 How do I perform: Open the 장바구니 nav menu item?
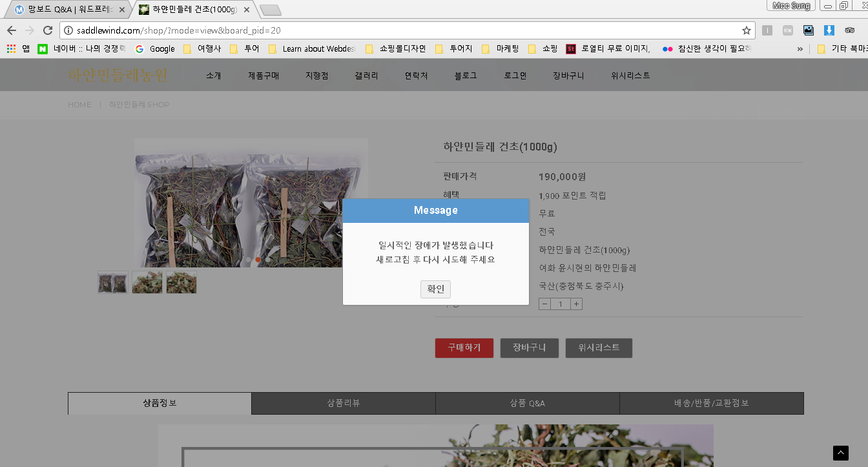click(x=568, y=76)
